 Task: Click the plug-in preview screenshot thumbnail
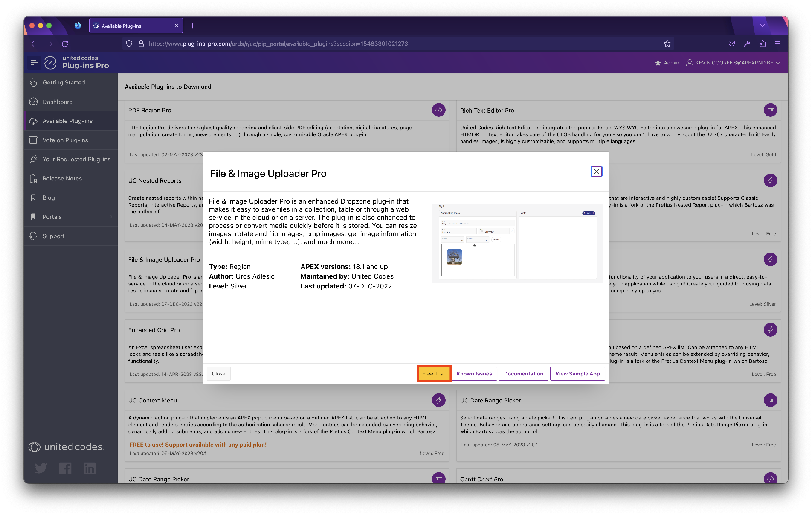(517, 243)
